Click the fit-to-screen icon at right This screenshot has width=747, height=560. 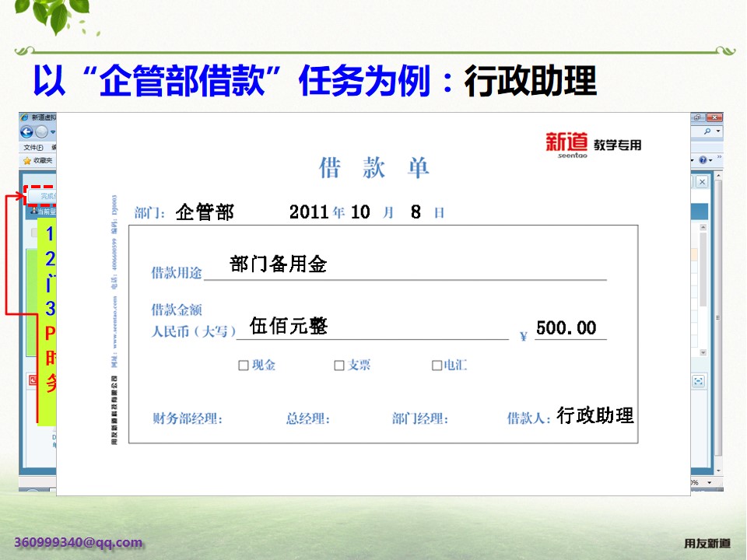coord(698,381)
